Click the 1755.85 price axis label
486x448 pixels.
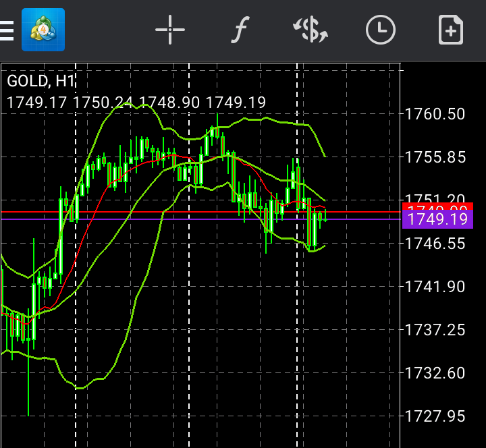click(435, 157)
